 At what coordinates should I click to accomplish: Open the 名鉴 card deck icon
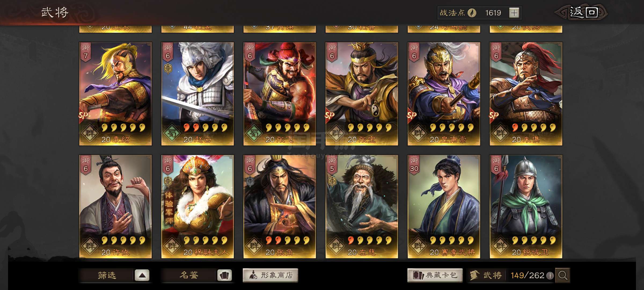coord(224,275)
